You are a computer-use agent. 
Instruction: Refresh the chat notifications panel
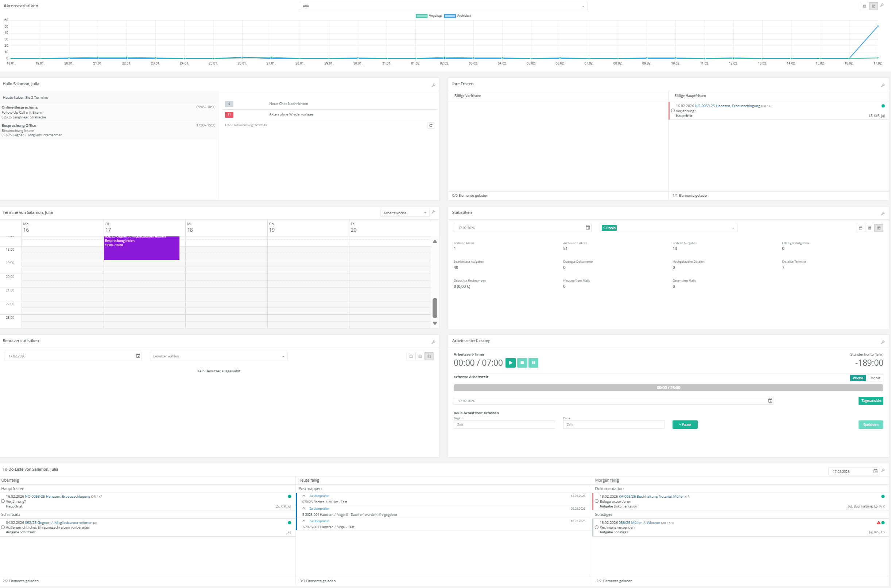(x=430, y=126)
